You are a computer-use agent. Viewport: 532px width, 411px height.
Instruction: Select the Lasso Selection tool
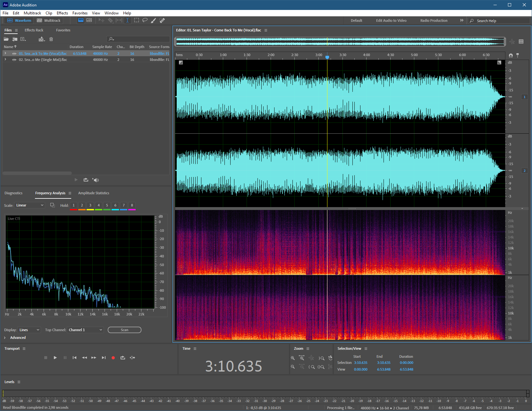pyautogui.click(x=145, y=20)
